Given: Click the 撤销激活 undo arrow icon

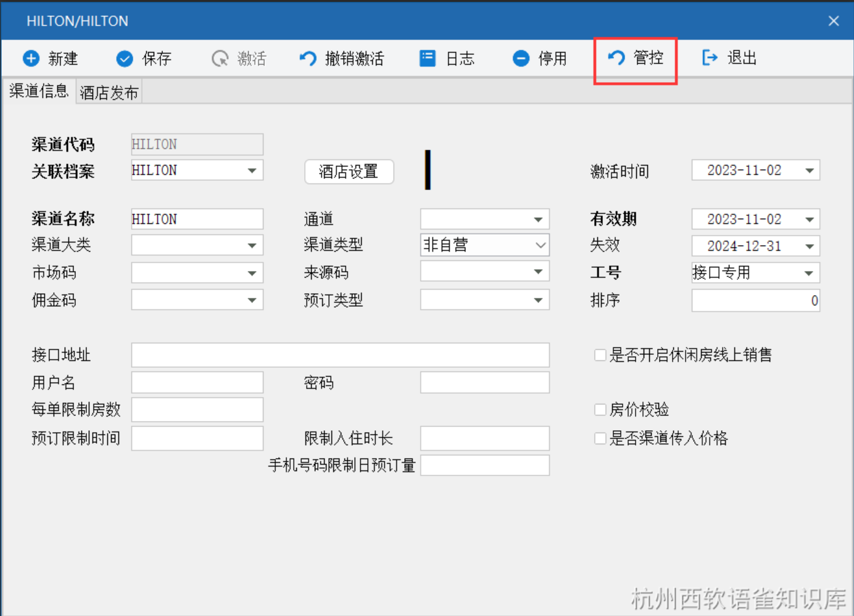Looking at the screenshot, I should point(307,59).
